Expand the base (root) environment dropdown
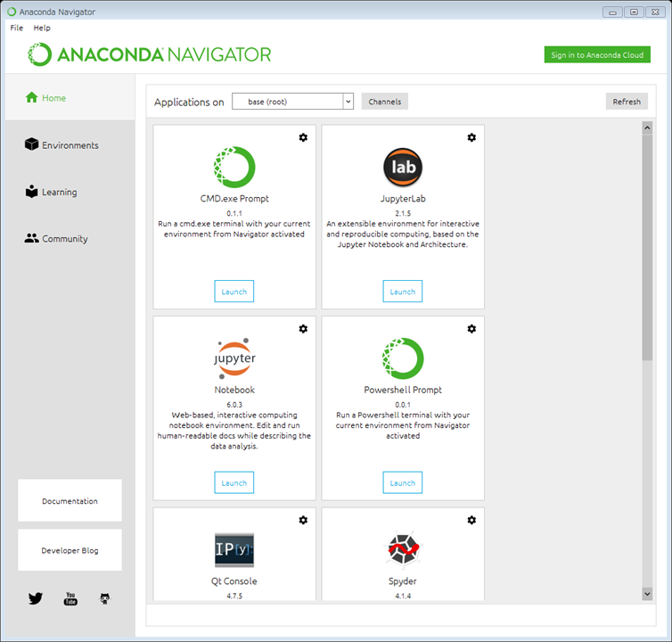 pos(348,102)
